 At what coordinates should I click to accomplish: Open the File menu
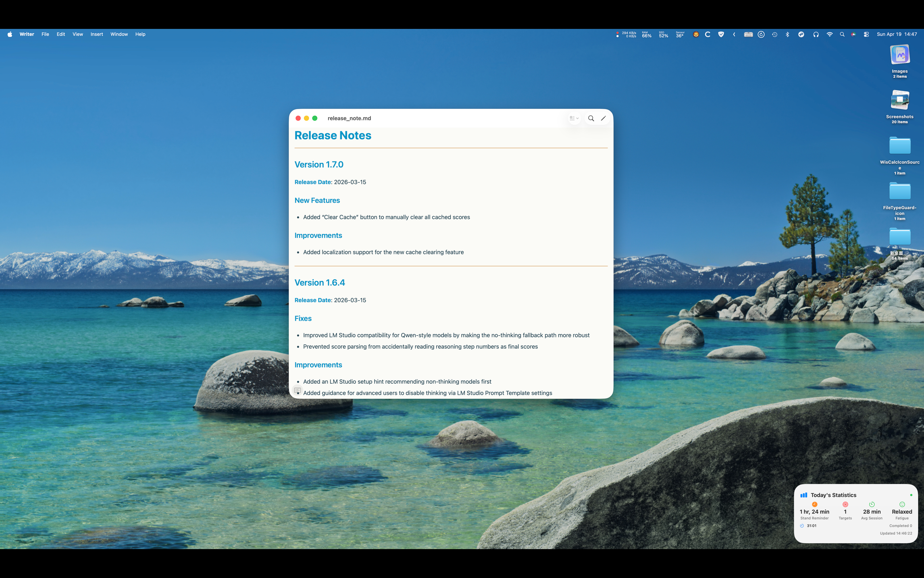[45, 34]
